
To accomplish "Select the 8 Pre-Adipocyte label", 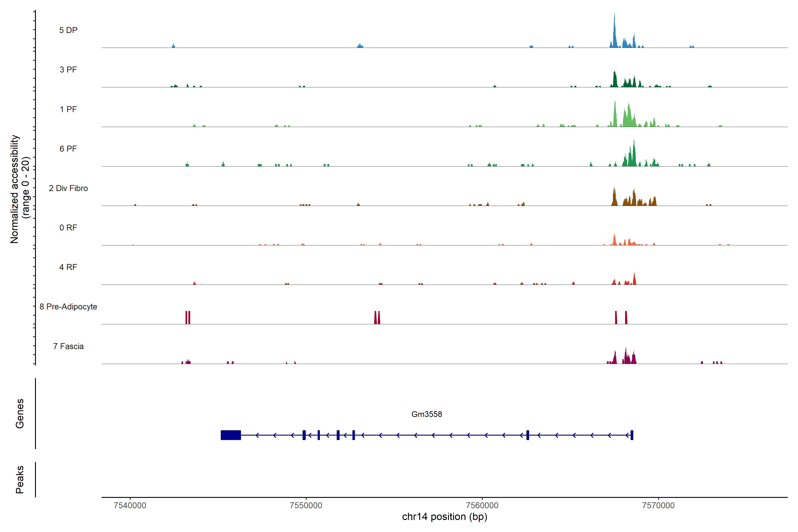I will [x=68, y=307].
